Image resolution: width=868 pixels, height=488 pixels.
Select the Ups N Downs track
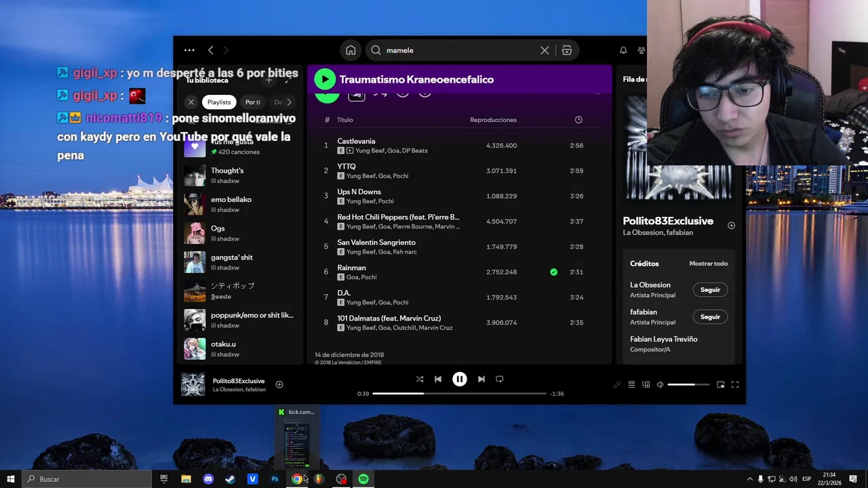pos(459,196)
